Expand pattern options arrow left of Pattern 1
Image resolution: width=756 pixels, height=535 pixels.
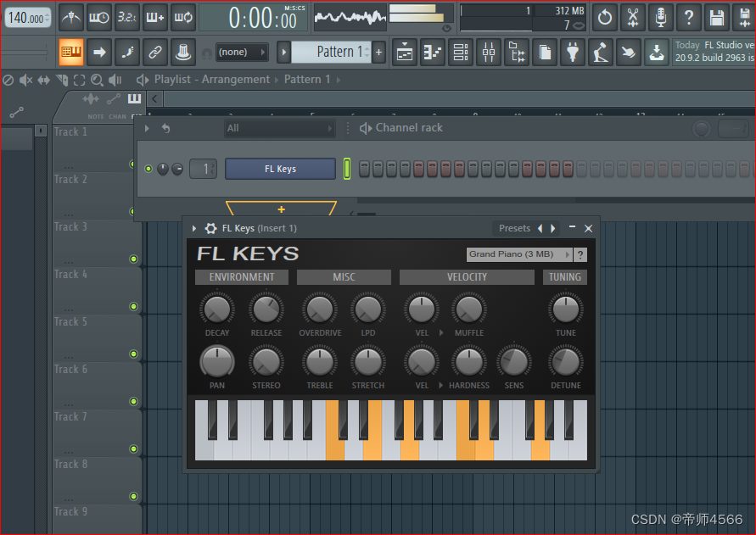click(x=283, y=52)
